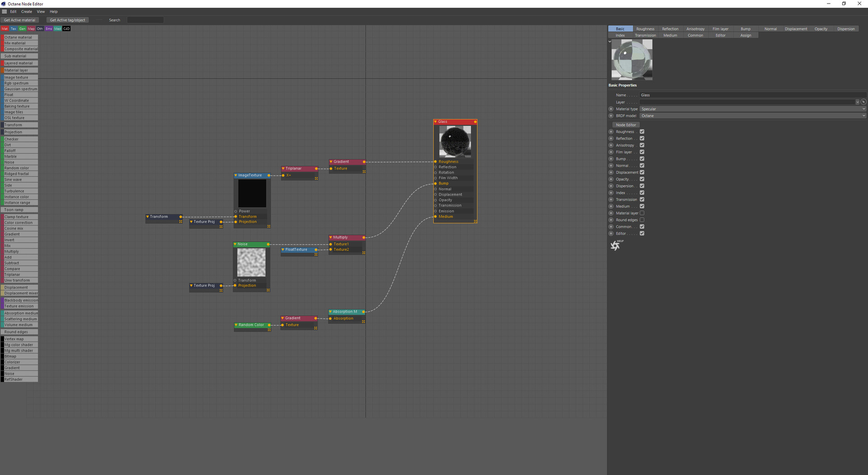Uncheck the Reflection channel checkbox

[642, 138]
